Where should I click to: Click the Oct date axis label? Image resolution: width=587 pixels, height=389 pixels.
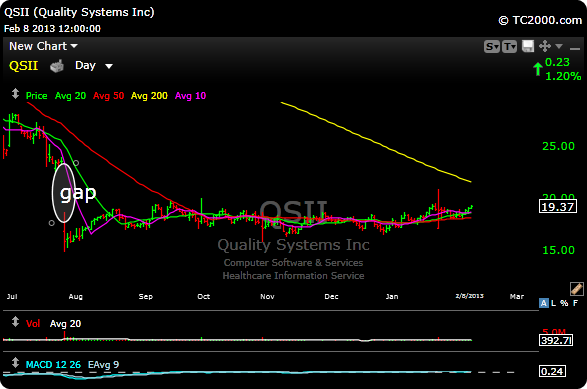tap(204, 297)
